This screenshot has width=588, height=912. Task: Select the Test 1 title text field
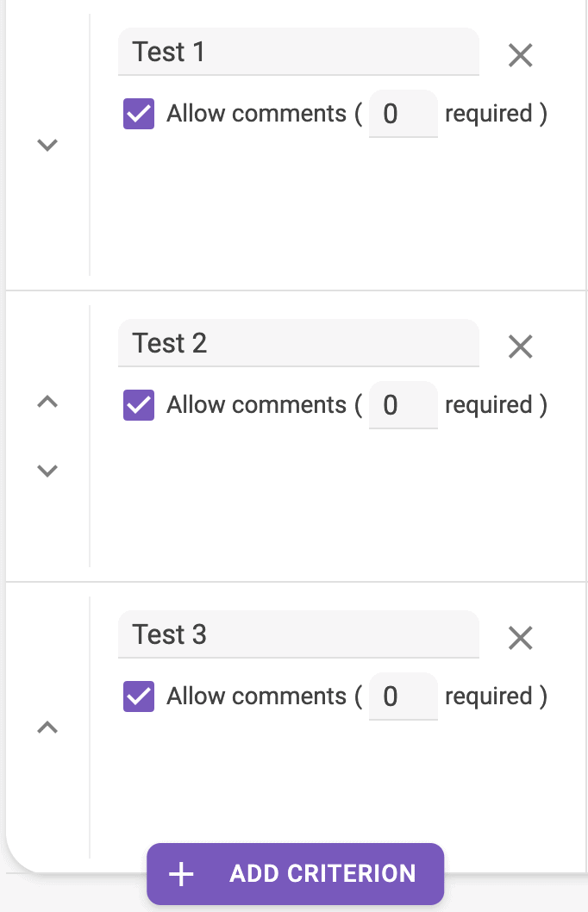coord(298,52)
